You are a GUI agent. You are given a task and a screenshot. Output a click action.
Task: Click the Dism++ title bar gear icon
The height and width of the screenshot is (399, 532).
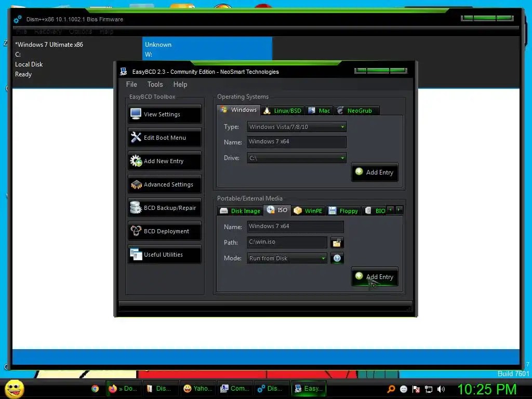click(17, 19)
